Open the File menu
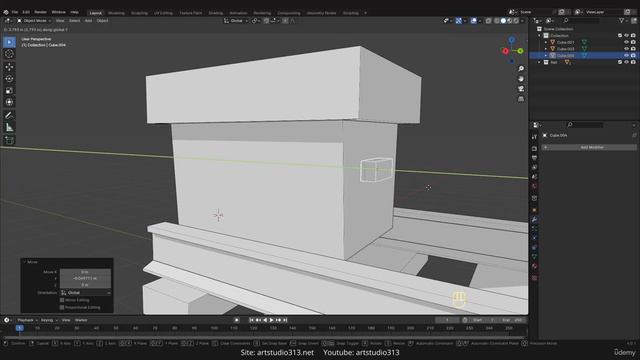Image resolution: width=640 pixels, height=360 pixels. 15,12
